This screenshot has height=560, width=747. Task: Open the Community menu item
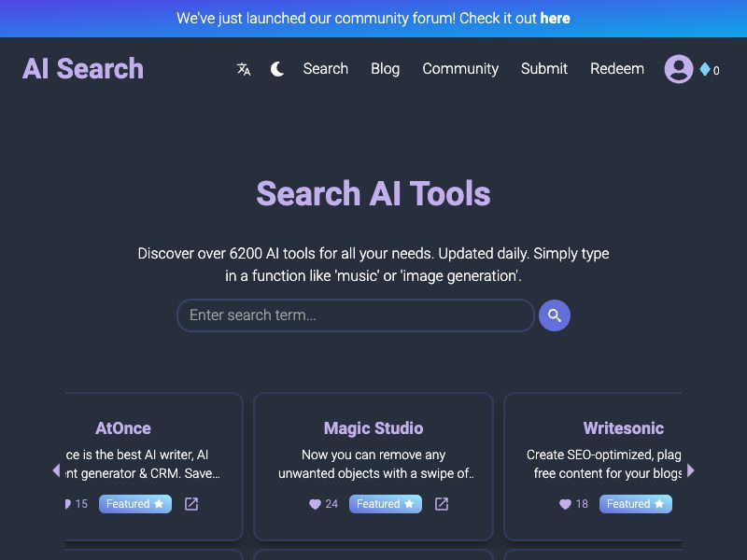460,68
